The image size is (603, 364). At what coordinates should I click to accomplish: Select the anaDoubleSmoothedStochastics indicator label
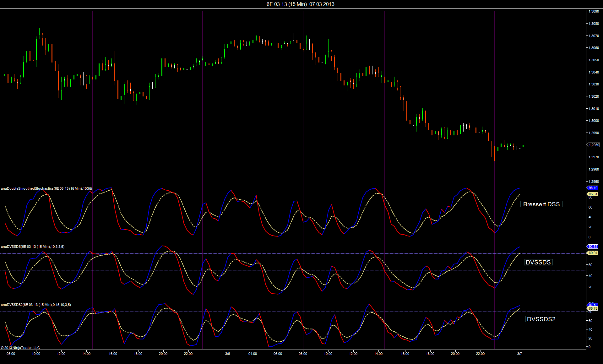(46, 188)
